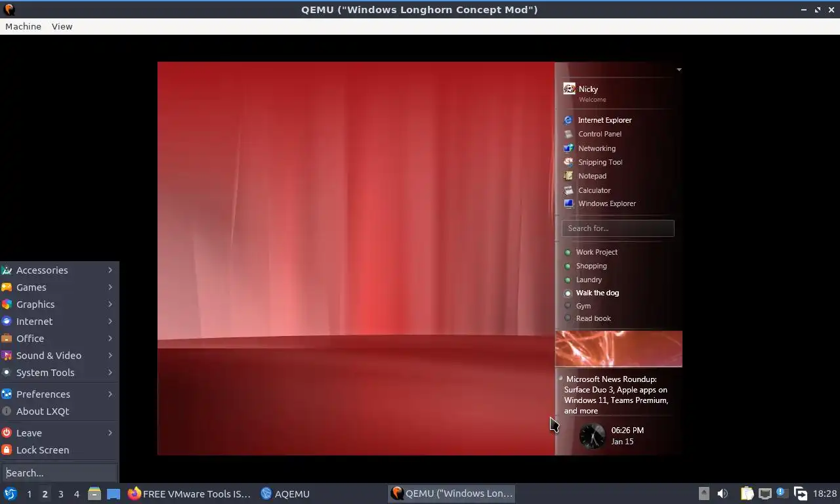
Task: Switch to desktop 2 in pager
Action: coord(45,494)
